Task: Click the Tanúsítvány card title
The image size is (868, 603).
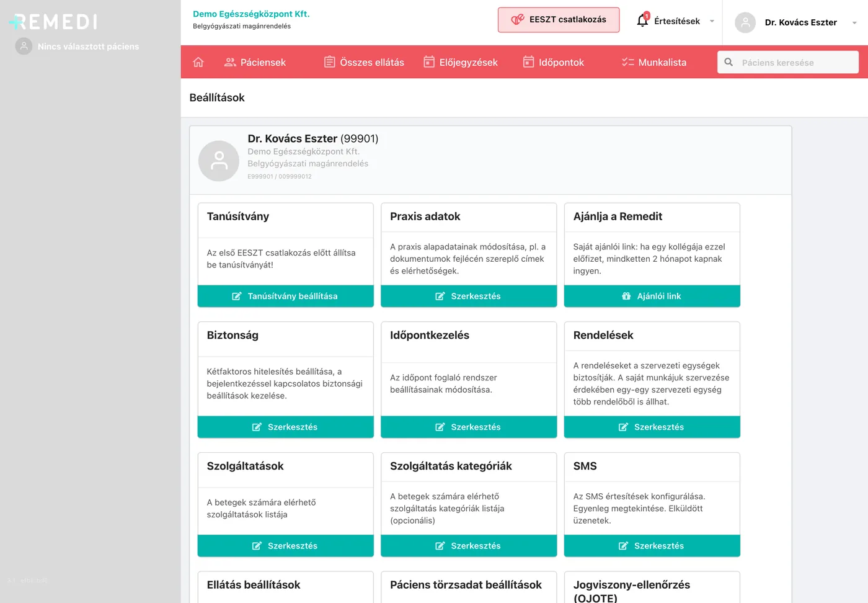Action: coord(238,217)
